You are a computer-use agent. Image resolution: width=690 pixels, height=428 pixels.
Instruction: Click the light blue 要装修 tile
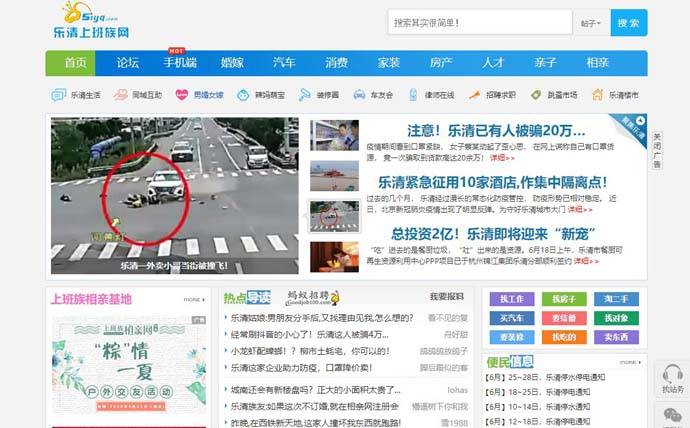pos(512,337)
